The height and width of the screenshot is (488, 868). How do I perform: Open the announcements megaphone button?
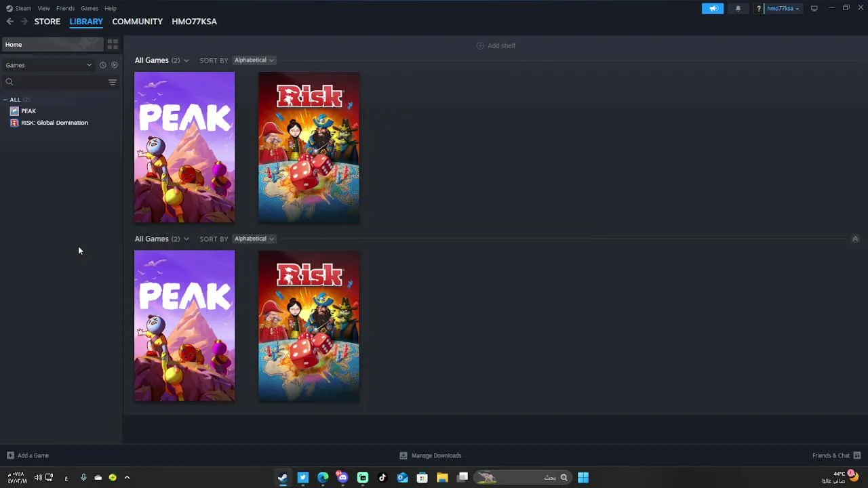(713, 8)
